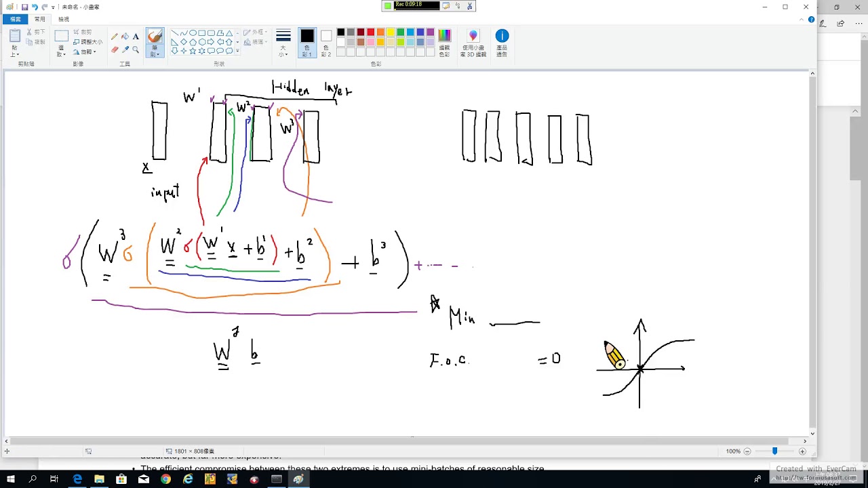The height and width of the screenshot is (488, 868).
Task: Click the Undo arrow in the title bar
Action: [x=35, y=7]
